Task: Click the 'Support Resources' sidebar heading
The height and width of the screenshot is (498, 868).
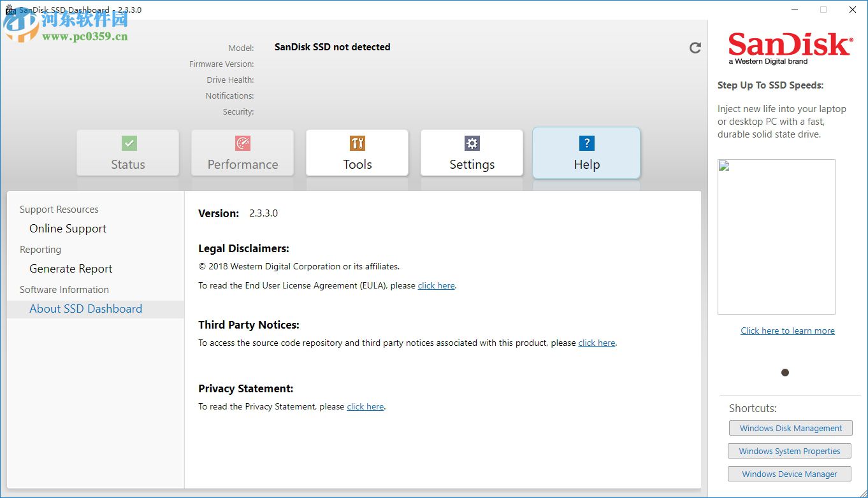Action: click(59, 210)
